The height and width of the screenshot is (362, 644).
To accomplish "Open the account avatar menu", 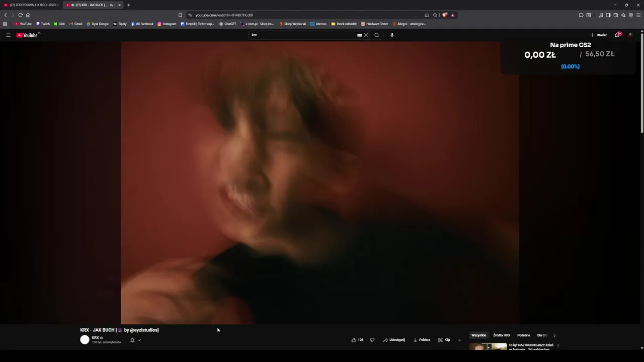I will [629, 35].
